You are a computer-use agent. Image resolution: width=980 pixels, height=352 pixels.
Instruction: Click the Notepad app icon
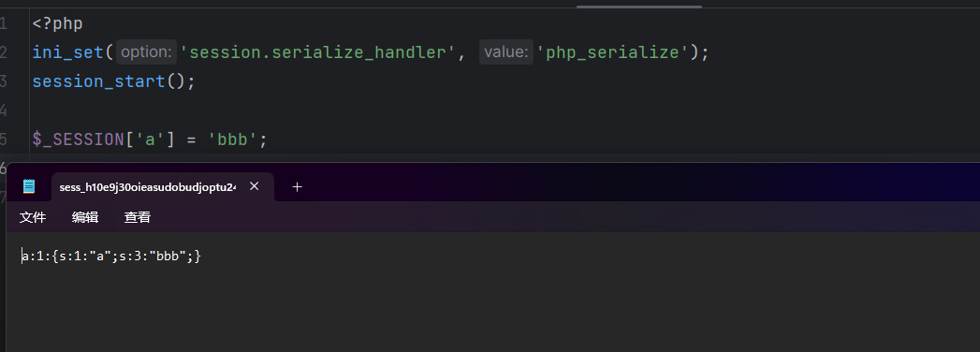point(29,186)
